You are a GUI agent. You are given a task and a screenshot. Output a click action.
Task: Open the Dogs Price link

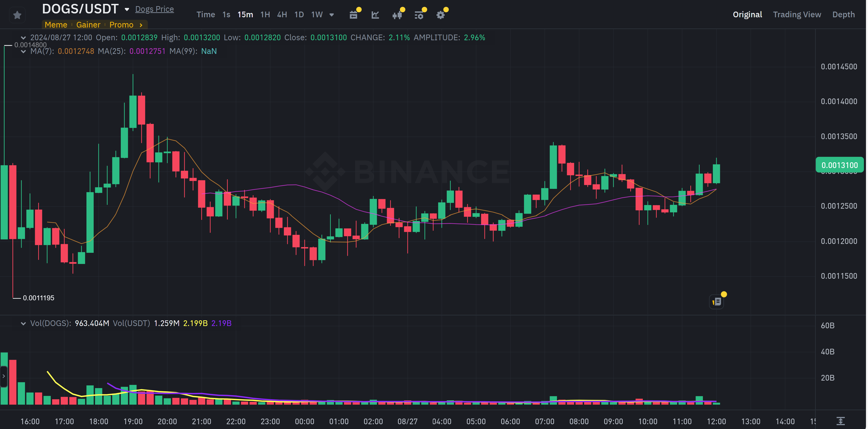click(154, 9)
